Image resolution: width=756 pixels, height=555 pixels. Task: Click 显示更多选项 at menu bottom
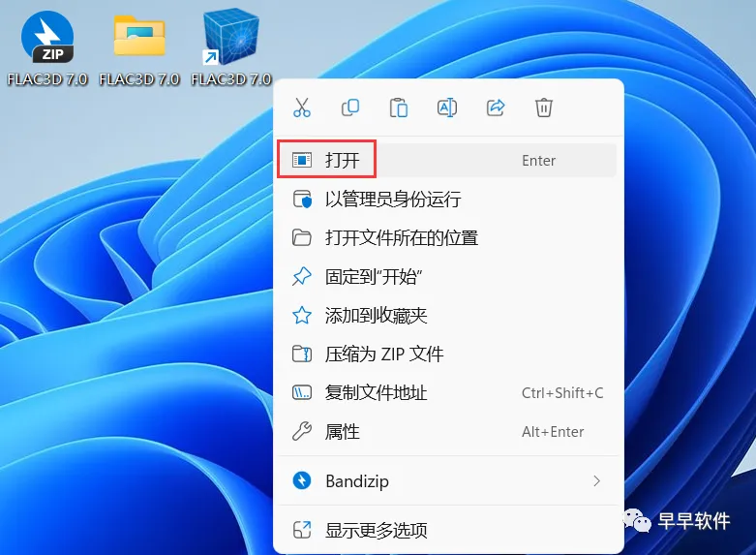[x=448, y=530]
